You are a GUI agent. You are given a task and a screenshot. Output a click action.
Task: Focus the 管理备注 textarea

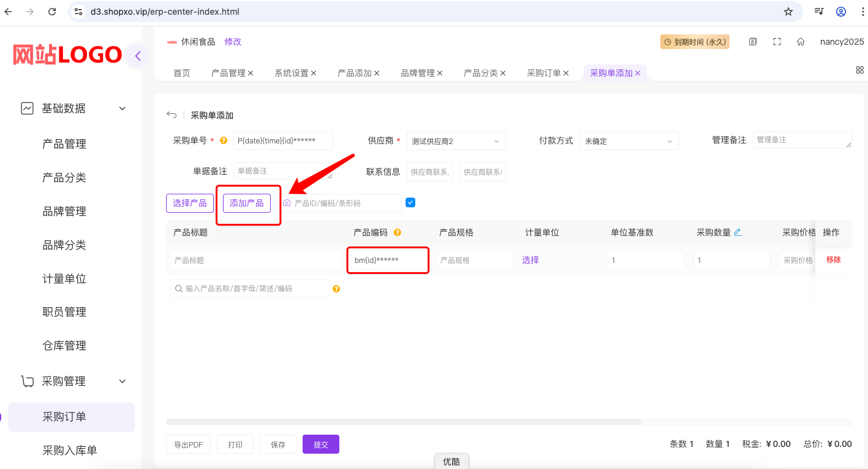click(802, 140)
